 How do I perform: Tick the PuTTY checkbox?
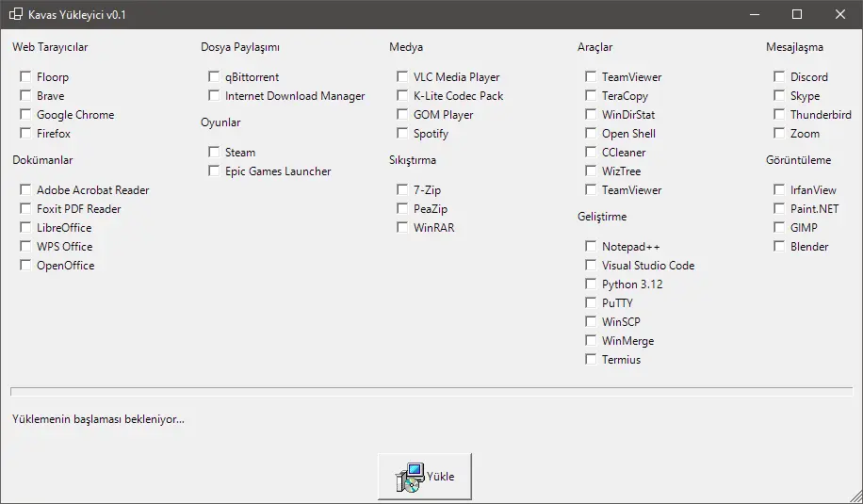point(591,302)
